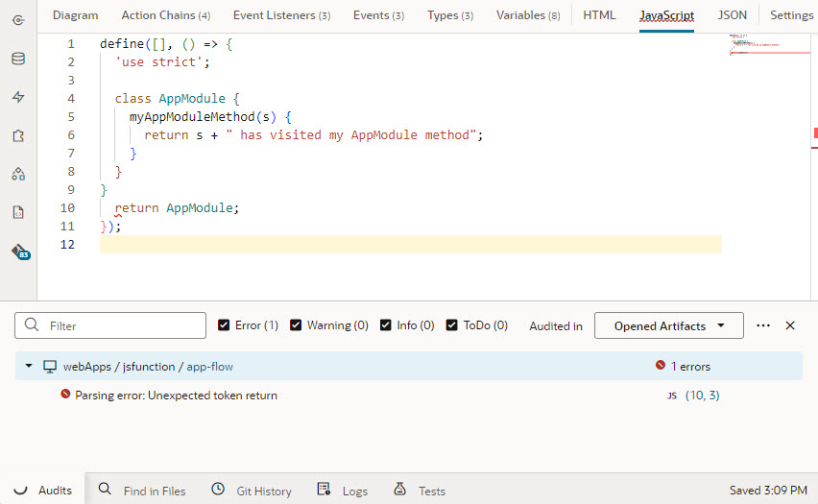This screenshot has width=818, height=504.
Task: Toggle the ToDo (0) checkbox
Action: pyautogui.click(x=452, y=325)
